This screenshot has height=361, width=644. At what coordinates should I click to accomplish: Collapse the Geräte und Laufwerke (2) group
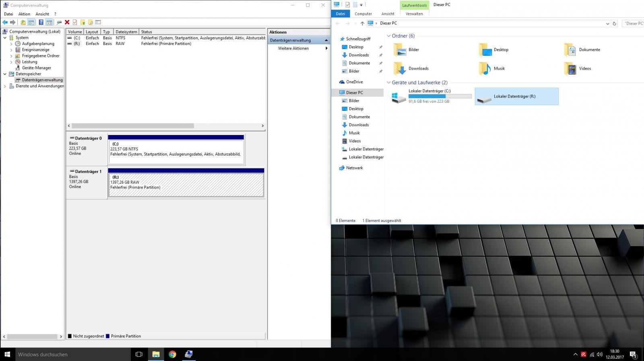pyautogui.click(x=388, y=83)
